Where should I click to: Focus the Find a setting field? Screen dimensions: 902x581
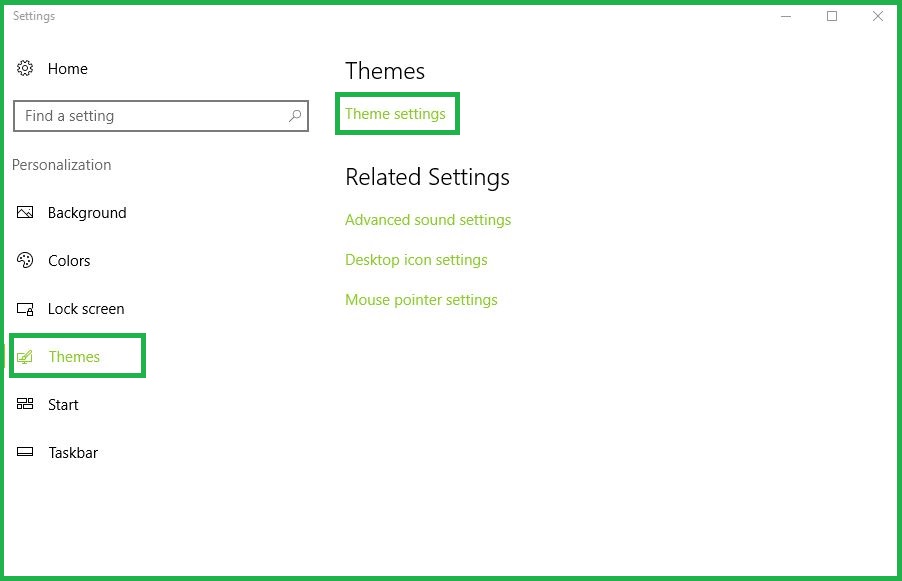click(161, 116)
